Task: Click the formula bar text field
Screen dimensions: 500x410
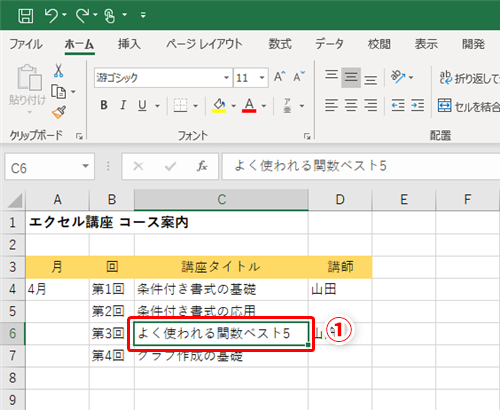Action: coord(361,166)
